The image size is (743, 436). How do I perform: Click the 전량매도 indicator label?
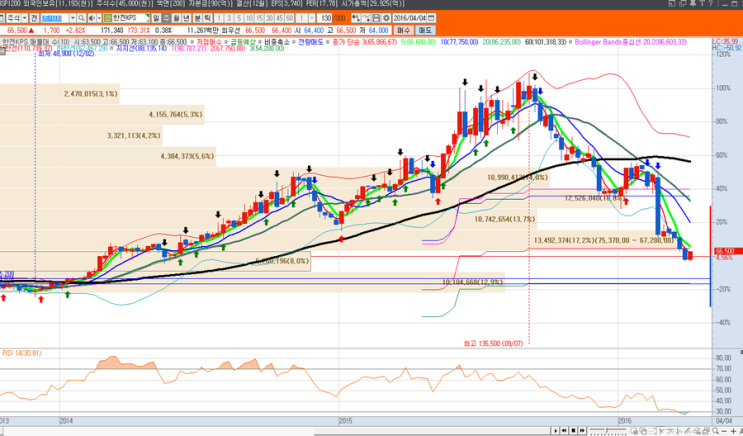tap(311, 42)
